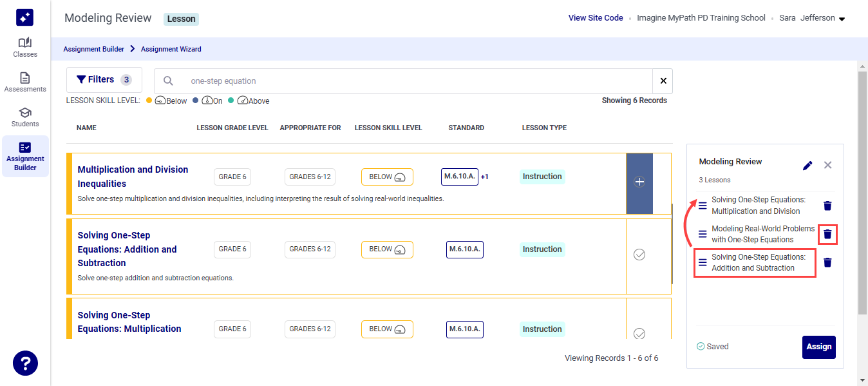
Task: Click the scrollbar down arrow
Action: click(x=862, y=380)
